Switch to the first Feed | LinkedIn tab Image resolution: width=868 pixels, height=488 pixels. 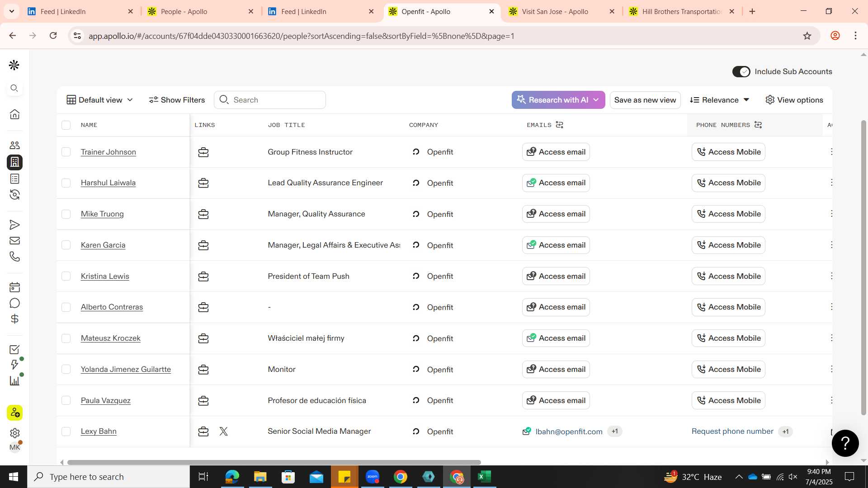[x=80, y=11]
